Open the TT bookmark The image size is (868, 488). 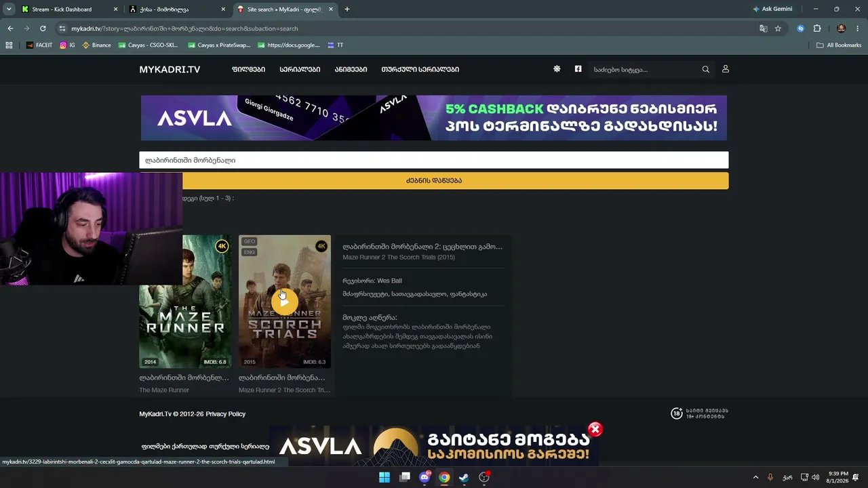point(335,45)
